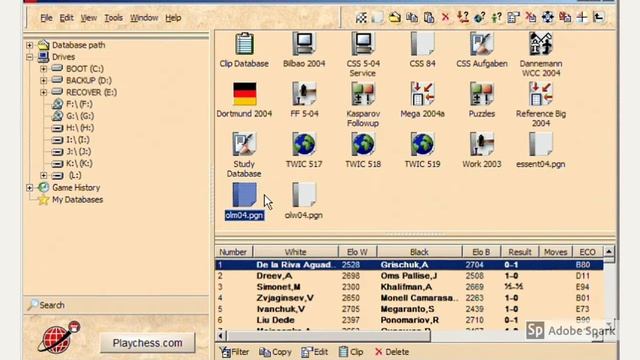Sort games by the Elo B column header
This screenshot has width=640, height=360.
click(x=481, y=252)
